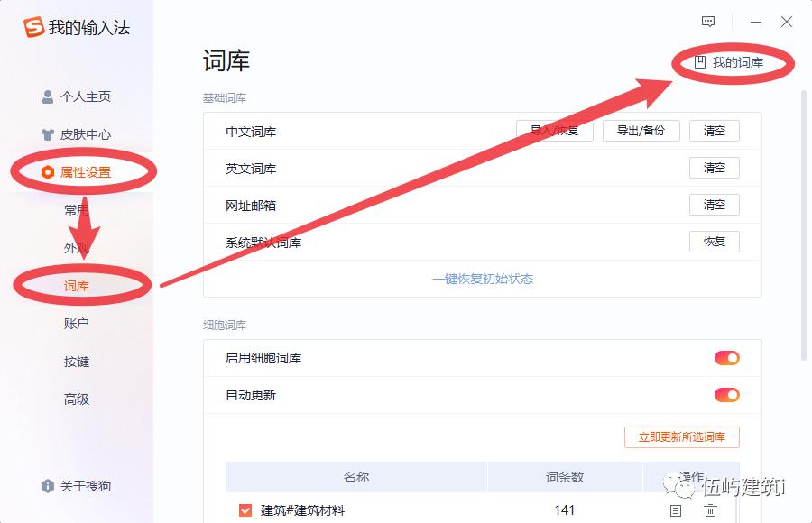The image size is (812, 523).
Task: Open the feedback message icon
Action: (x=708, y=22)
